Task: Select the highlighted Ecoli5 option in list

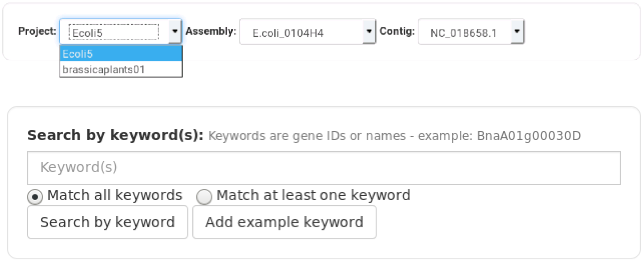Action: (x=121, y=54)
